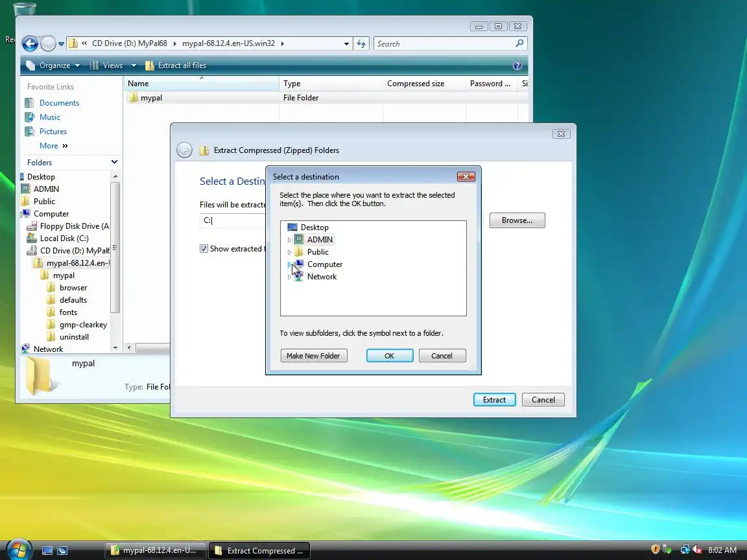Click the destination path input field
The width and height of the screenshot is (747, 560).
pyautogui.click(x=233, y=220)
